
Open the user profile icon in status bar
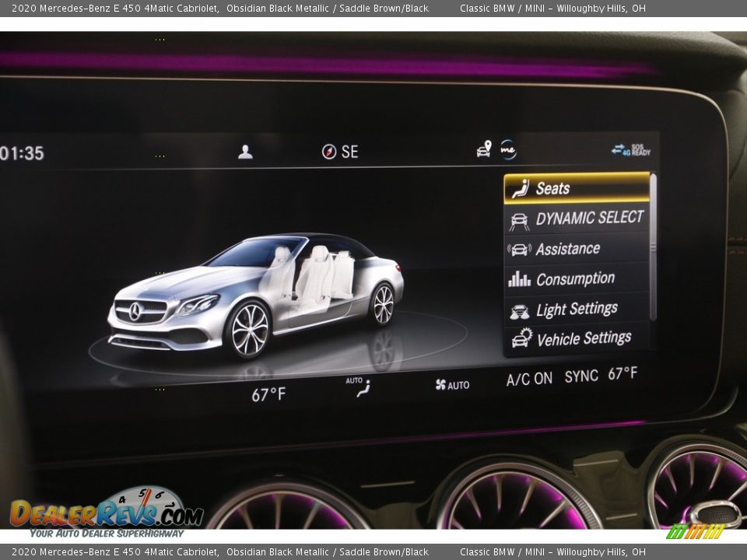pos(245,152)
